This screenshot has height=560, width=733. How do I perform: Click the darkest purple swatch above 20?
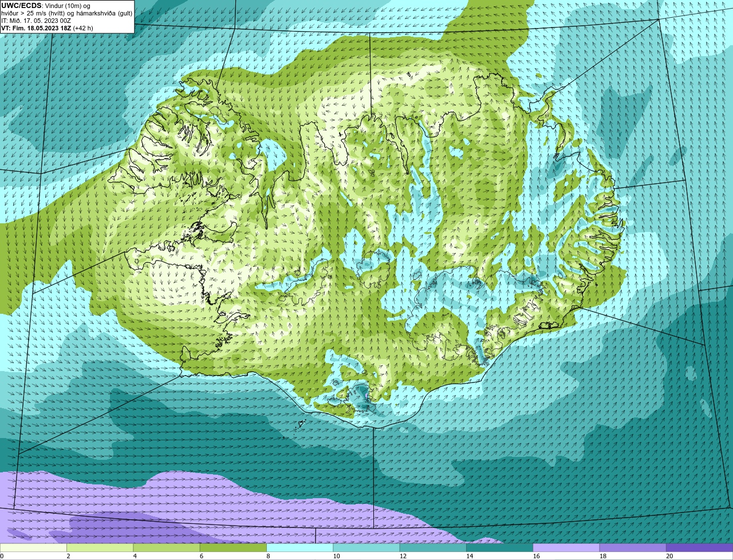coord(699,548)
